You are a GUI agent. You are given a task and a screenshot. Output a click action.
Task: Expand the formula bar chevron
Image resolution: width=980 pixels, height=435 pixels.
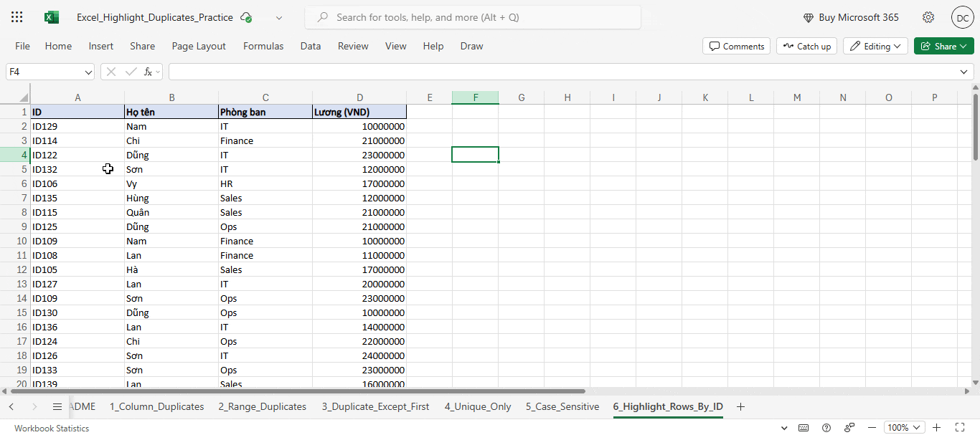pos(964,72)
